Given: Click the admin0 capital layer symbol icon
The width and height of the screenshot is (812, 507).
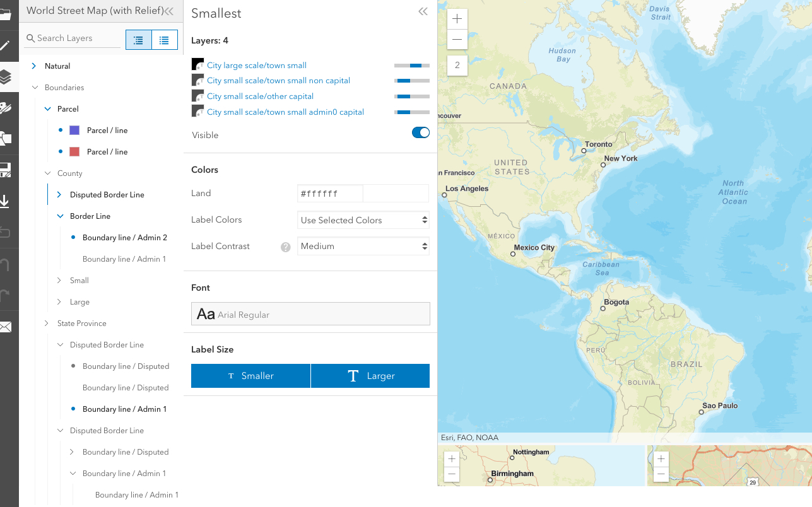Looking at the screenshot, I should tap(197, 112).
